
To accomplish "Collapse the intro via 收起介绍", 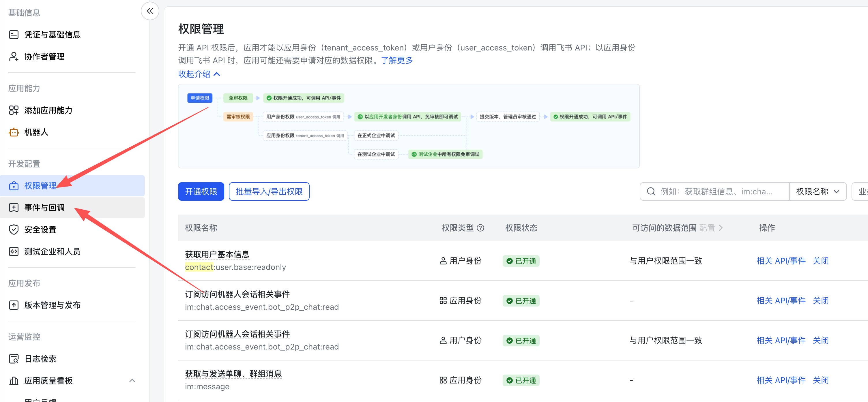I will tap(199, 74).
